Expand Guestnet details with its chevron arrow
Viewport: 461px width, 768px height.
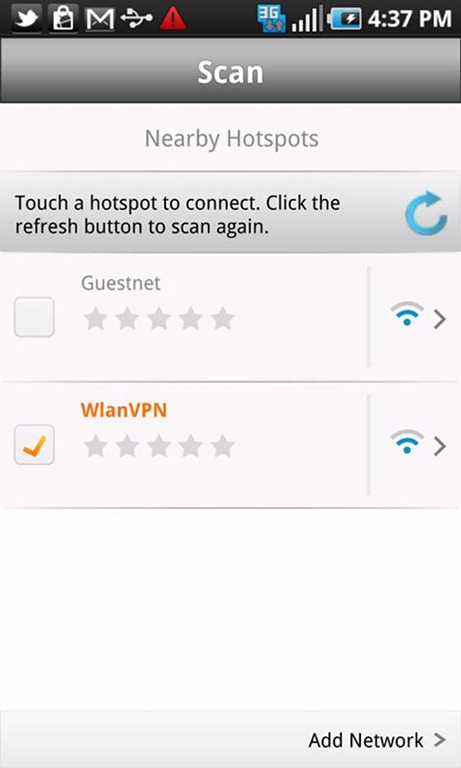(x=439, y=319)
